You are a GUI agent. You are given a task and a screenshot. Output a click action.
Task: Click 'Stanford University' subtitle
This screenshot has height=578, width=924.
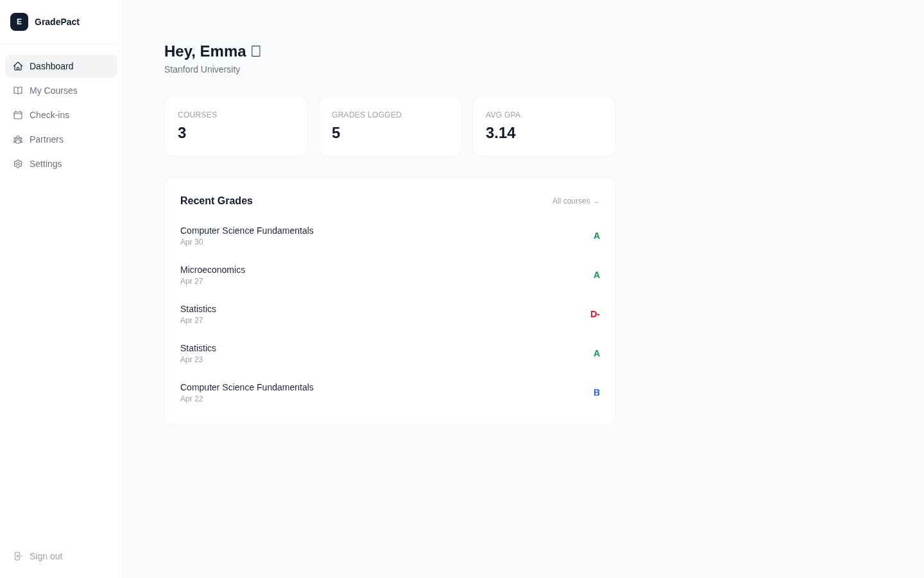[x=202, y=69]
